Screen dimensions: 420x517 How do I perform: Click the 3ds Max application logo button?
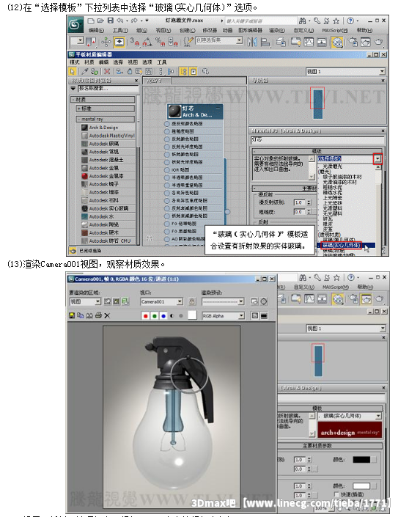(x=75, y=24)
